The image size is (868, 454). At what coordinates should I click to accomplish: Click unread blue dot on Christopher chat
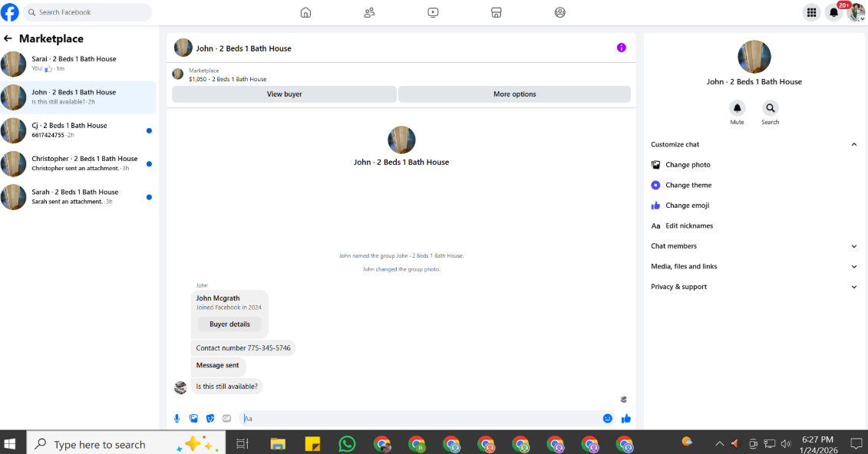tap(149, 163)
